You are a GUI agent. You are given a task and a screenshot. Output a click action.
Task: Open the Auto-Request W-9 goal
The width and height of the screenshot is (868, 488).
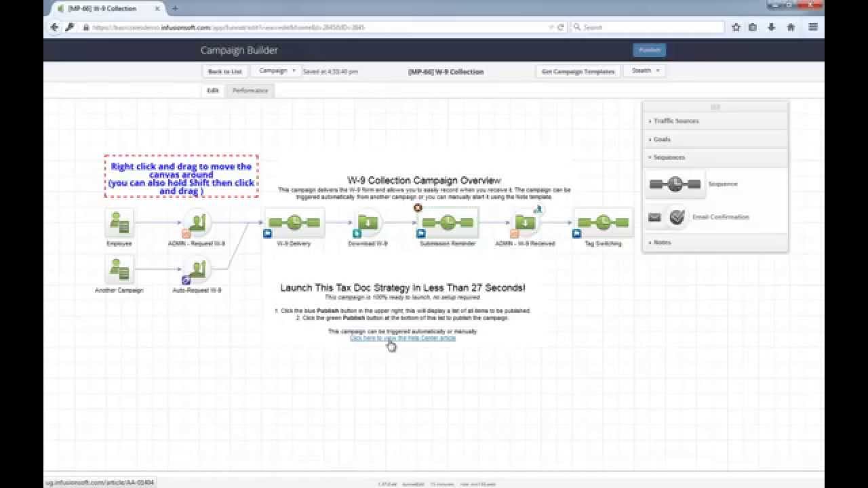(x=197, y=269)
